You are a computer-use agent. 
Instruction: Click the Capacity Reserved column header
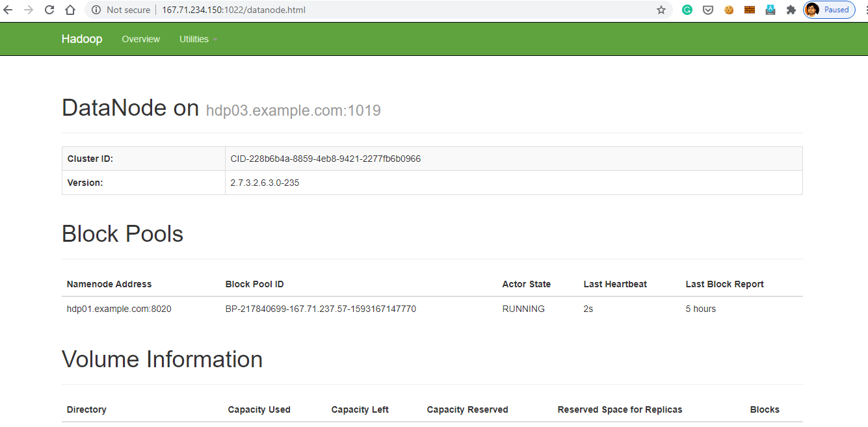click(467, 409)
